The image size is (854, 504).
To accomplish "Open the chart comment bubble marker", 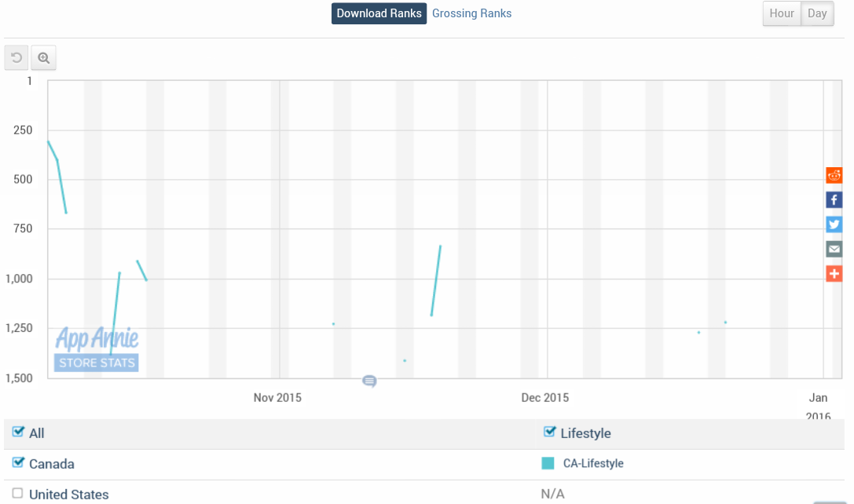I will pos(369,381).
